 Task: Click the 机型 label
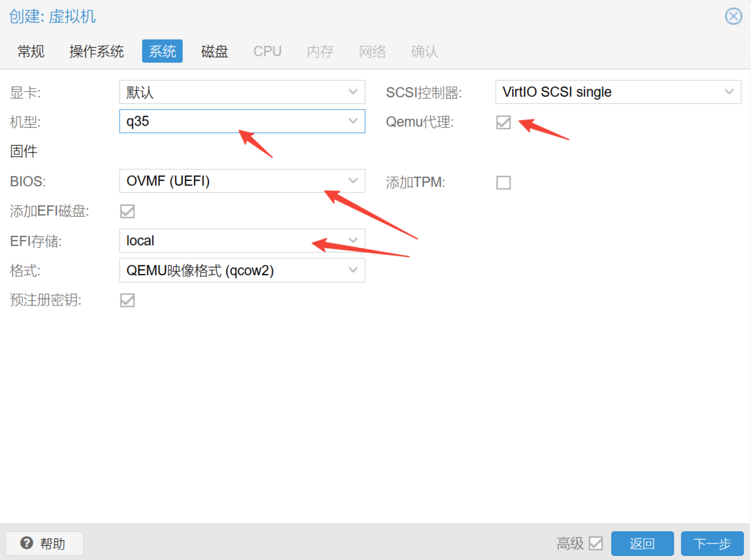click(x=25, y=122)
